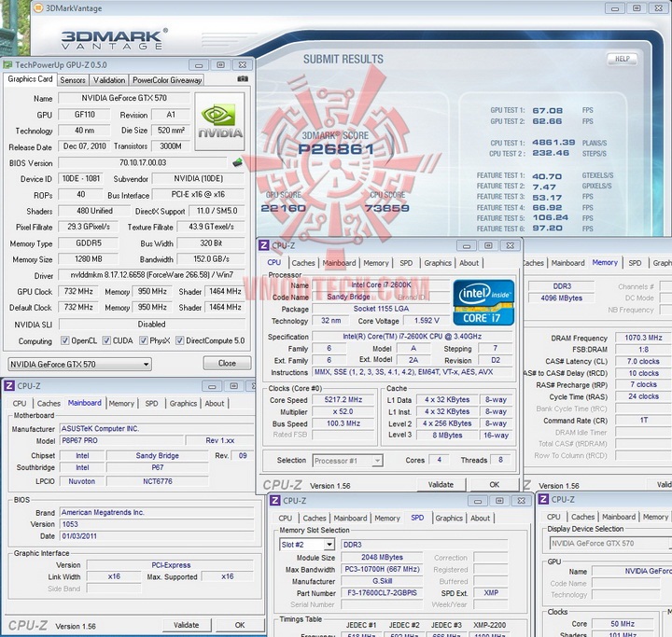This screenshot has height=637, width=672.
Task: Click the NVIDIA logo in GPU-Z
Action: point(220,121)
